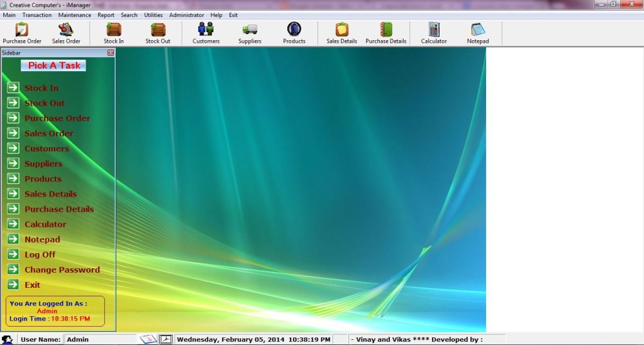
Task: Launch Stock In from the toolbar
Action: 113,33
